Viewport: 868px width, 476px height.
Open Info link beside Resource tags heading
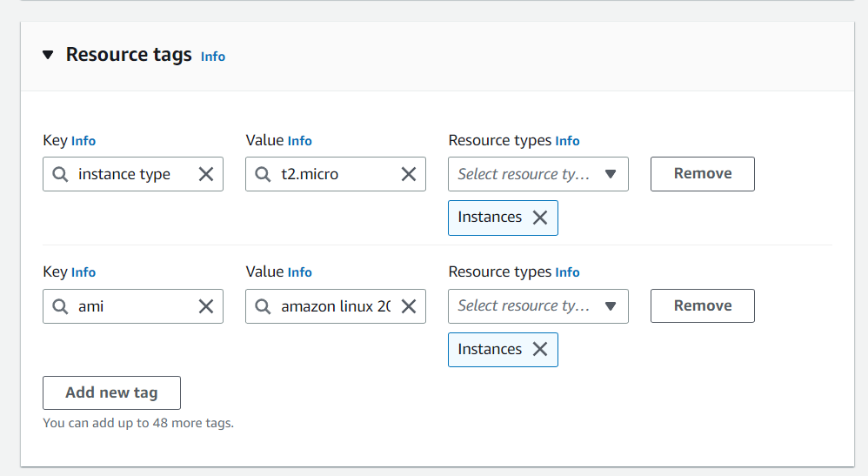212,57
